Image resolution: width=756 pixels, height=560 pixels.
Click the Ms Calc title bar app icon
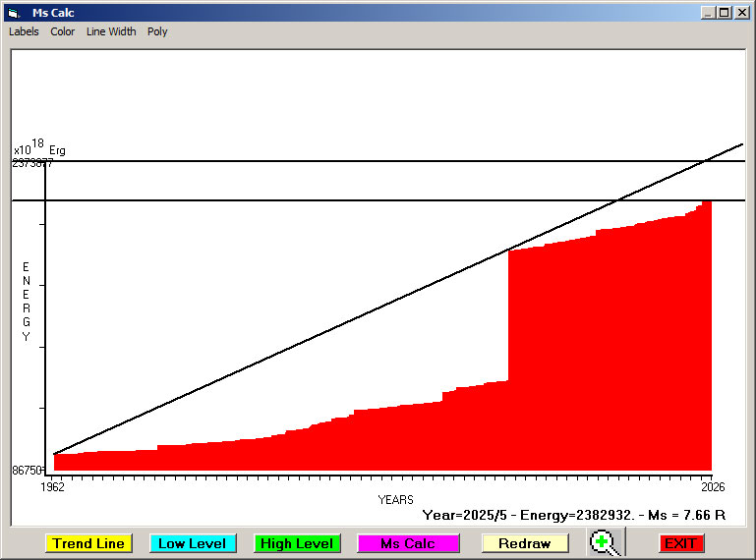(x=13, y=13)
